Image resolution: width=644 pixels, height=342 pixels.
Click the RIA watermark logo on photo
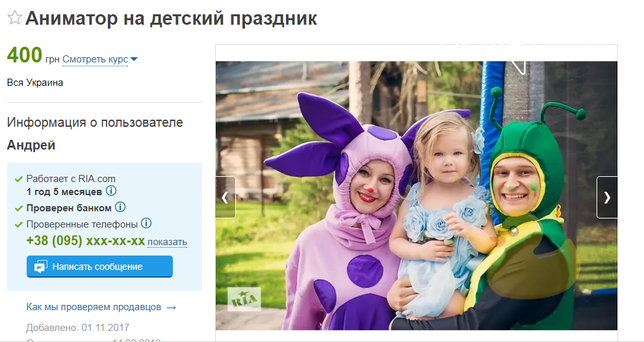[x=244, y=299]
